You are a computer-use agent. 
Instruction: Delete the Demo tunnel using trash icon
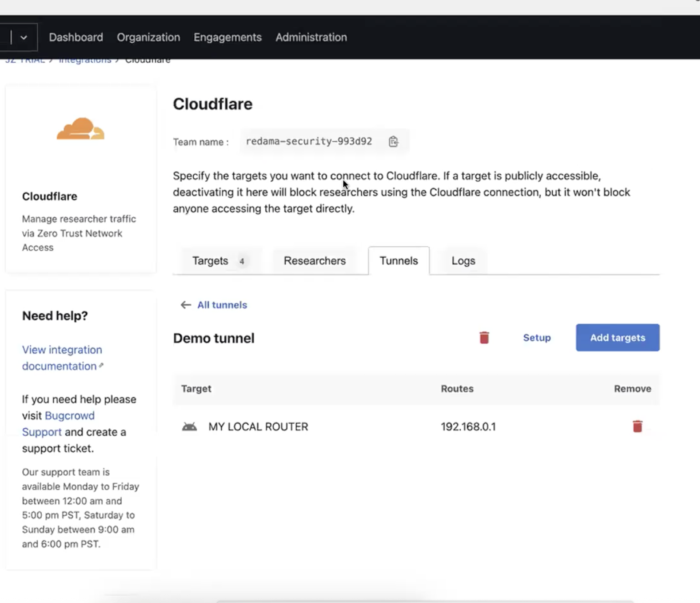(484, 338)
